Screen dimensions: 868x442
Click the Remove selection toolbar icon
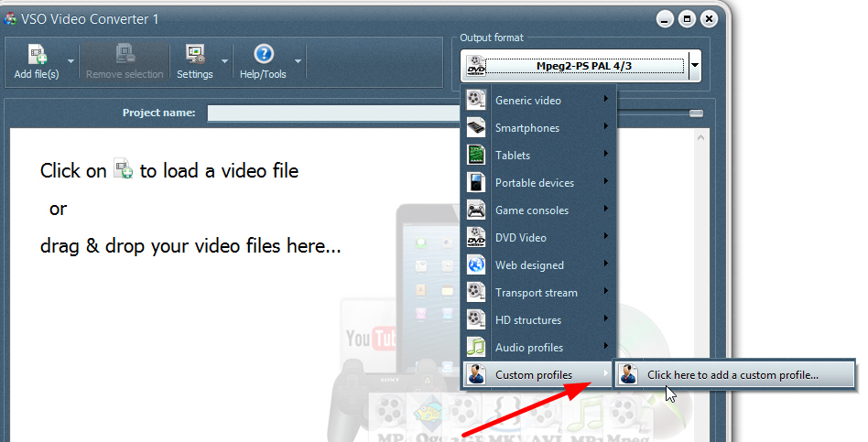[125, 54]
